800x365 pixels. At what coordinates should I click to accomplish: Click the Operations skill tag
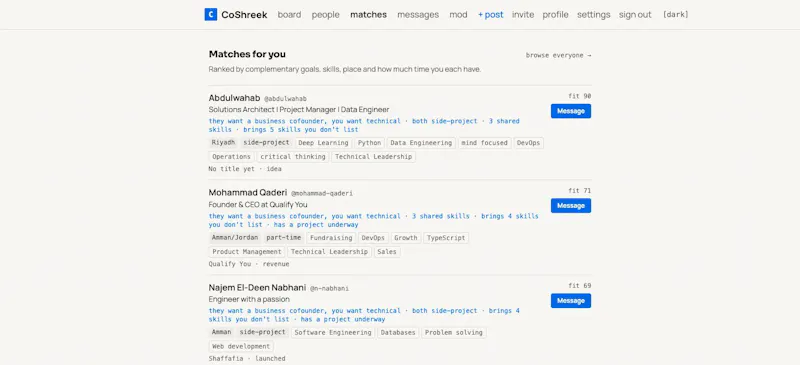click(232, 157)
